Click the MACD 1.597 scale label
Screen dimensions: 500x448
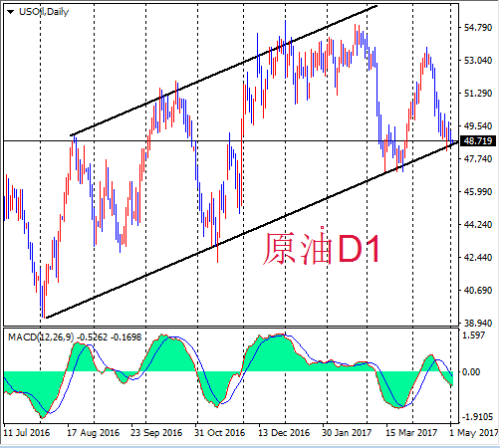474,336
